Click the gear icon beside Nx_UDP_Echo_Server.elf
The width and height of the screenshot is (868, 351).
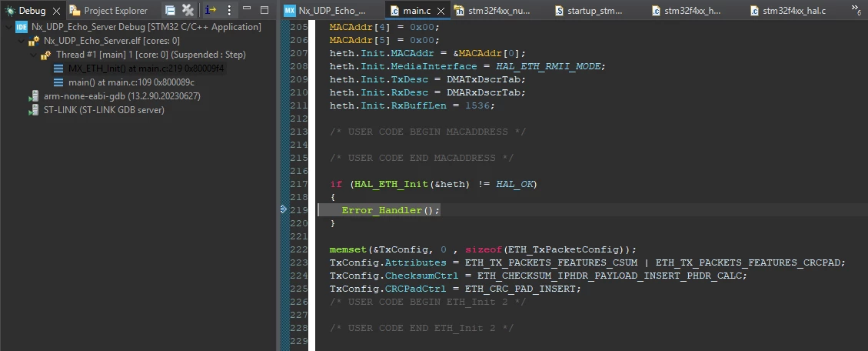[x=34, y=41]
